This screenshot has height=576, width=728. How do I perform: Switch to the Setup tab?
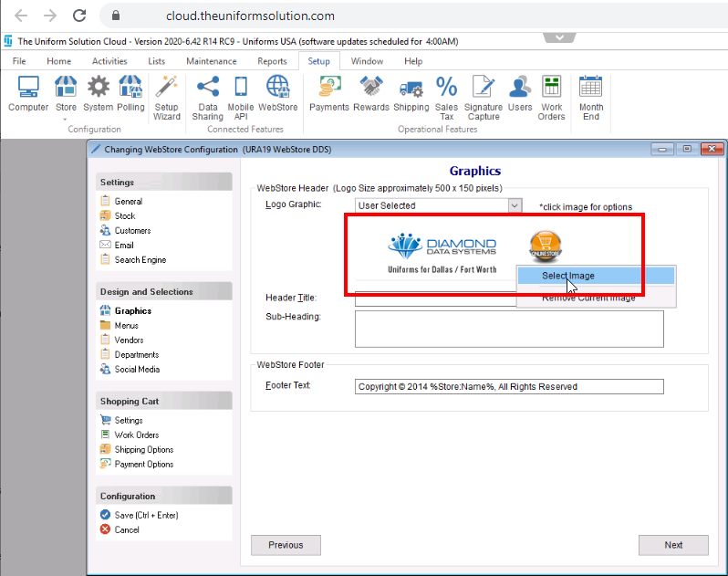click(x=318, y=61)
